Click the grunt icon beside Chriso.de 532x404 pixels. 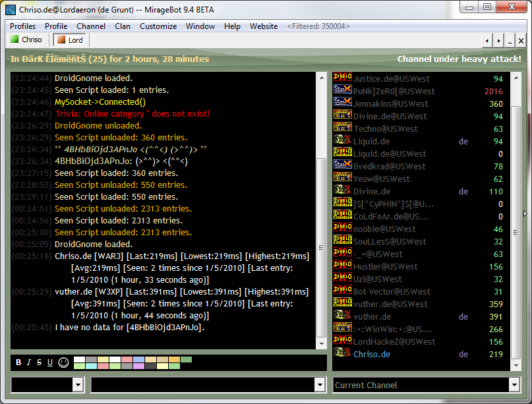[343, 353]
